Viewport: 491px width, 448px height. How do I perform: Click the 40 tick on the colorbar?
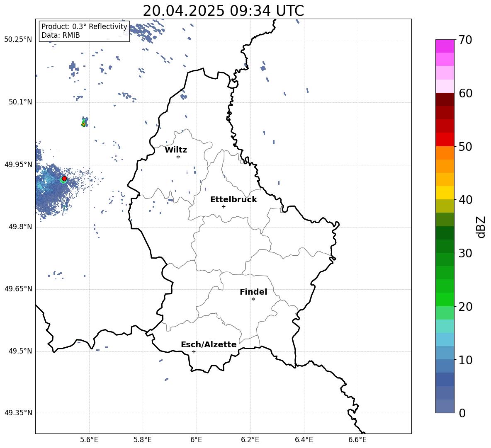click(x=466, y=200)
